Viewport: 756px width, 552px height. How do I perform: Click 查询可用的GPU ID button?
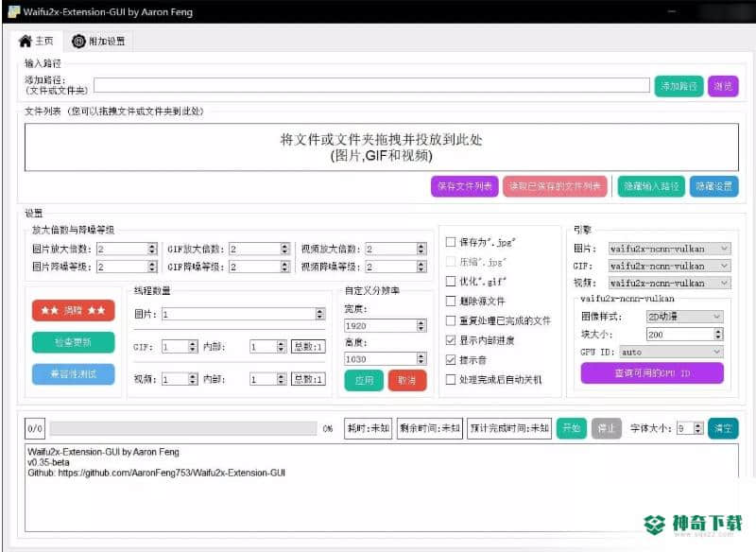(x=652, y=373)
